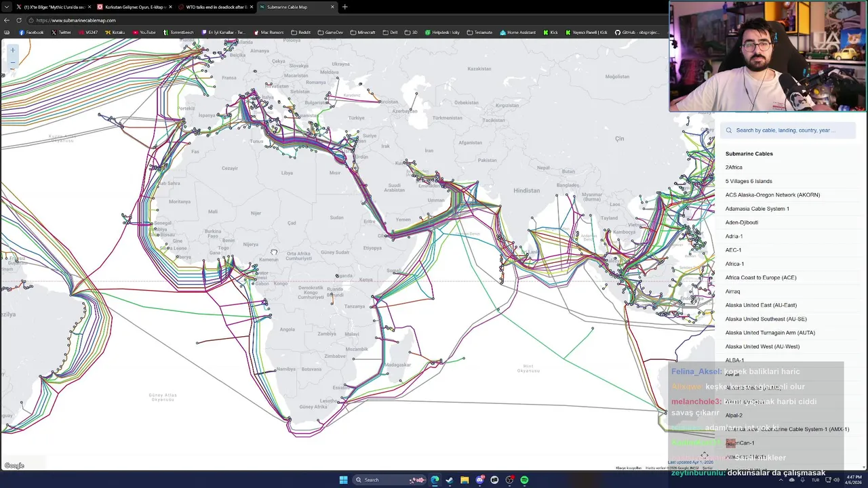The image size is (868, 488).
Task: Select 2Africa in the cable list
Action: 734,167
